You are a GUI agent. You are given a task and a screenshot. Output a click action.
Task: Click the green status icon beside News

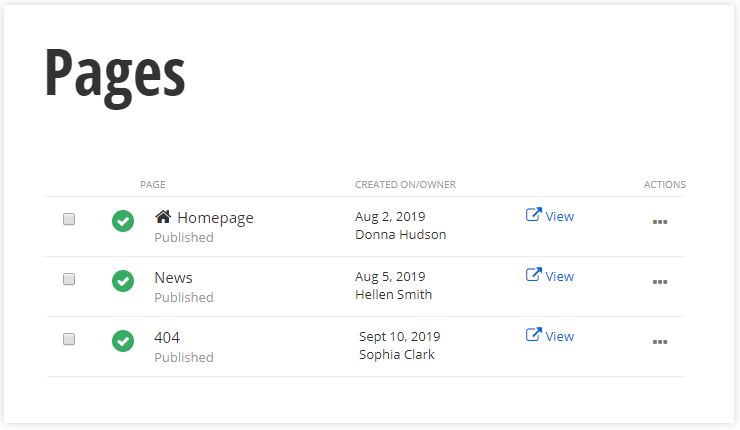[x=123, y=281]
